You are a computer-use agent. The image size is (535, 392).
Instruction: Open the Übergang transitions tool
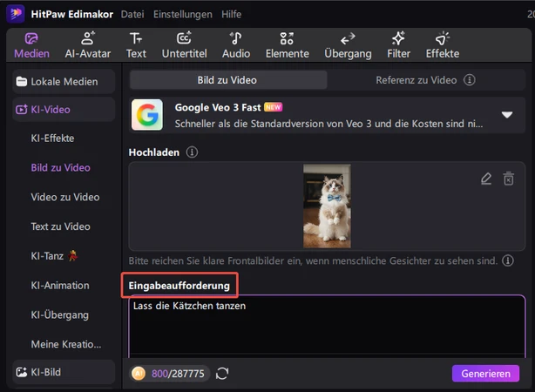(347, 44)
